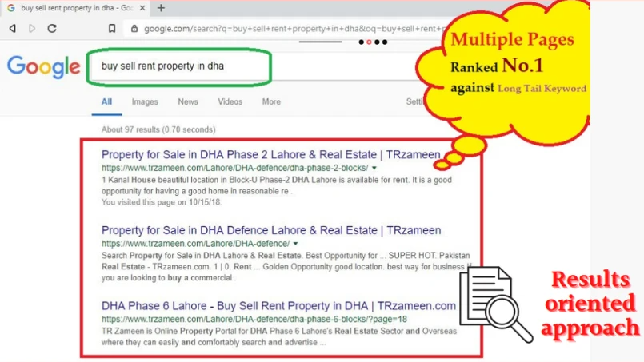Select the All results tab
Viewport: 644px width, 362px height.
106,101
